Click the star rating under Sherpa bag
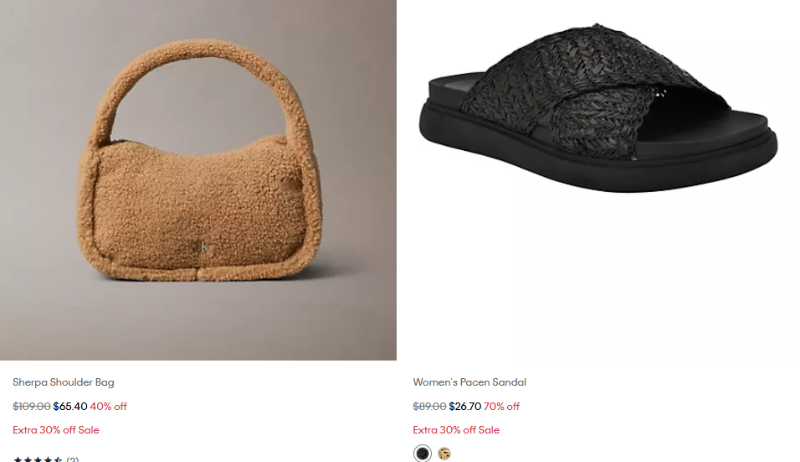 click(x=38, y=459)
